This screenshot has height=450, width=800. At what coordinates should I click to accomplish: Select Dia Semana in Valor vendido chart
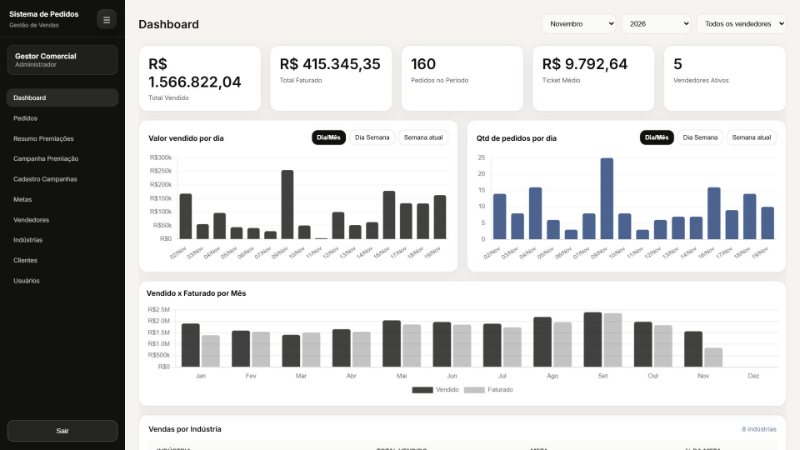coord(372,138)
